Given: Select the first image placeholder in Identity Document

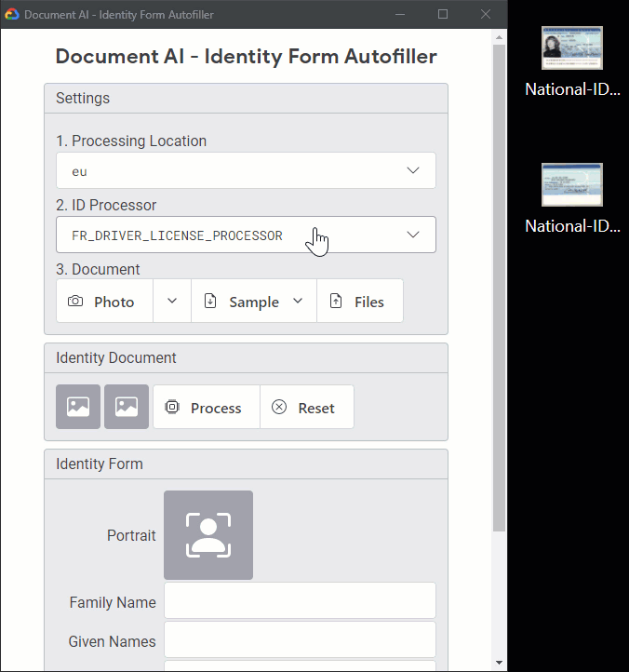Looking at the screenshot, I should click(x=78, y=407).
